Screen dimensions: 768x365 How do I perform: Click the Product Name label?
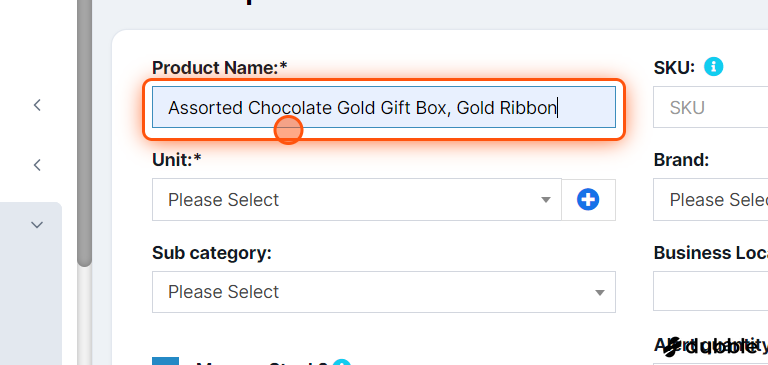pyautogui.click(x=219, y=68)
